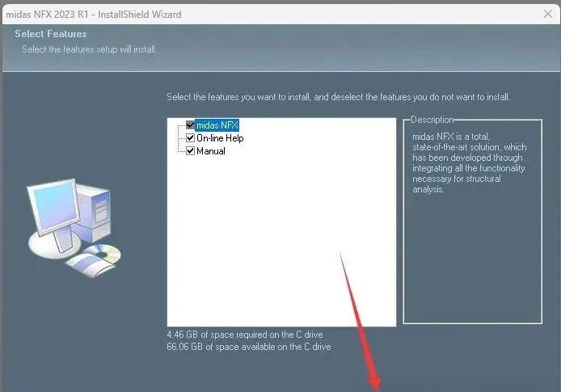Close the InstallShield Wizard window

click(548, 14)
